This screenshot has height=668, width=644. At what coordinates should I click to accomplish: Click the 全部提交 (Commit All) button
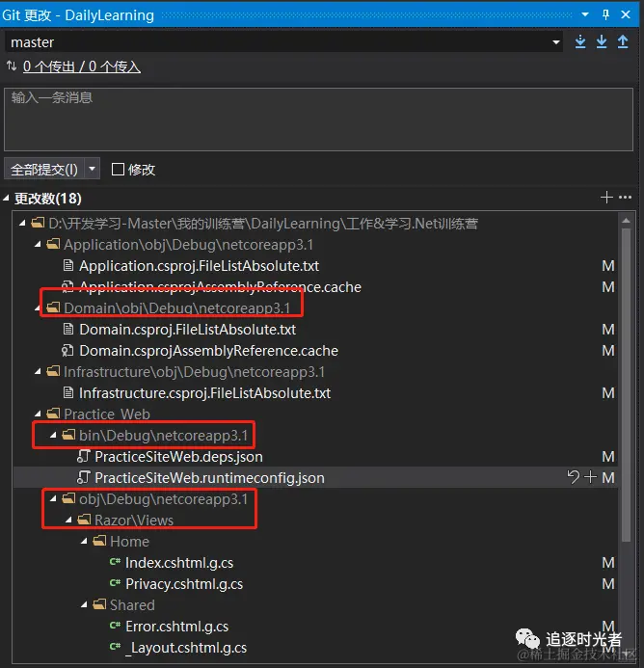[44, 170]
